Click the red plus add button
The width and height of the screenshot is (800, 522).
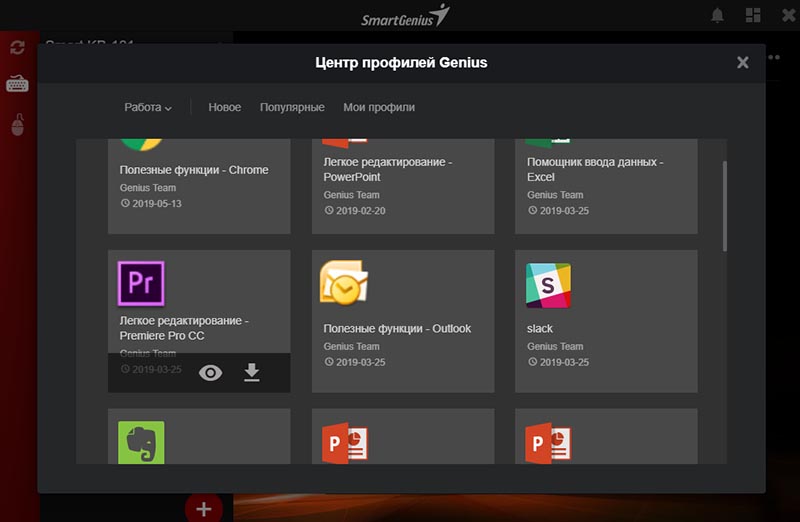pyautogui.click(x=204, y=508)
